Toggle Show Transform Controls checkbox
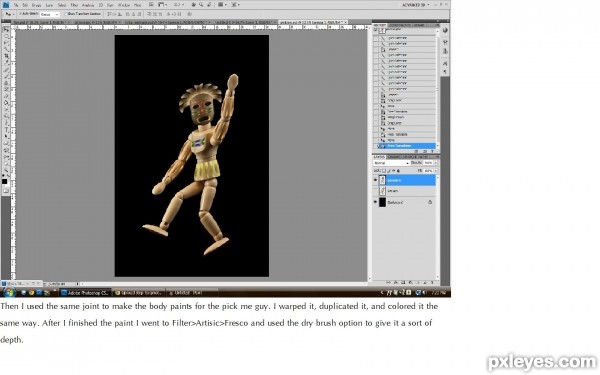 pyautogui.click(x=65, y=14)
